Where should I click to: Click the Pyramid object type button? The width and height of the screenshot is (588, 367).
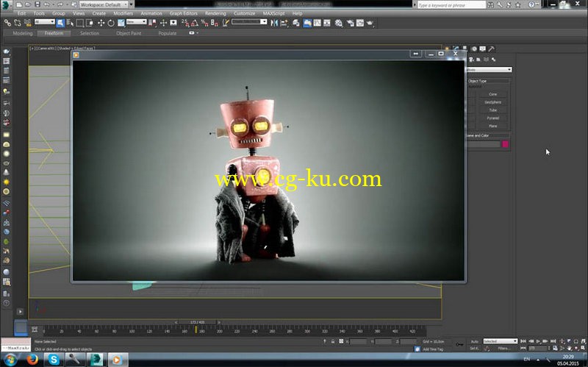coord(492,118)
